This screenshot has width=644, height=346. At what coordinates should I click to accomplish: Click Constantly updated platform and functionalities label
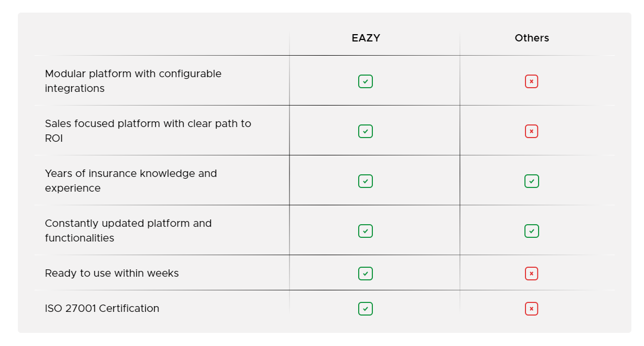[x=128, y=230]
